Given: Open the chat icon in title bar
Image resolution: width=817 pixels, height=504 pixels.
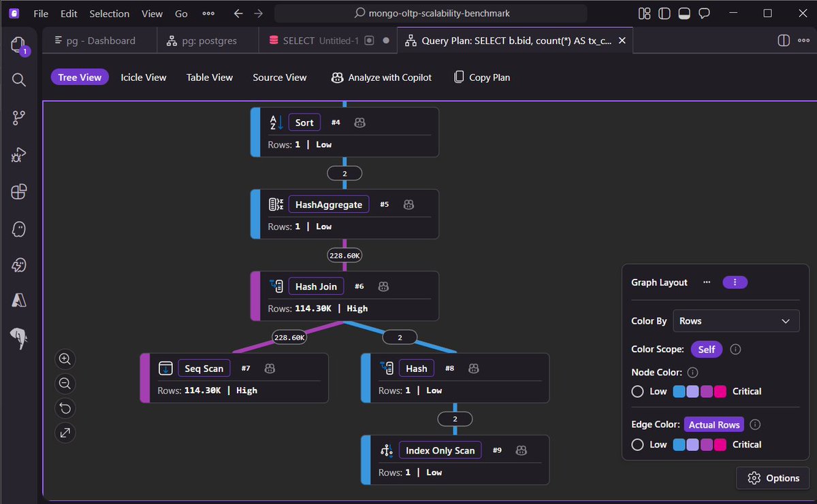Looking at the screenshot, I should click(705, 14).
